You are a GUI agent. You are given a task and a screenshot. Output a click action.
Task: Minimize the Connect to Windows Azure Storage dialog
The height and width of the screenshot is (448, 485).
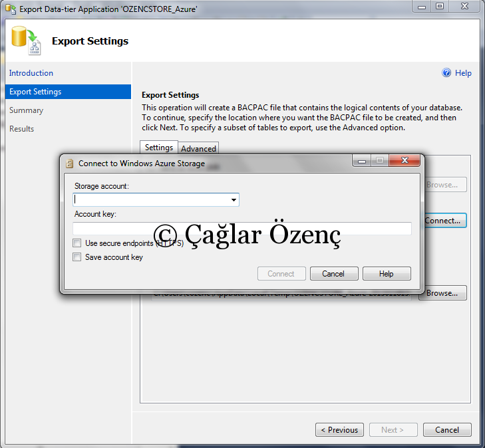[362, 161]
